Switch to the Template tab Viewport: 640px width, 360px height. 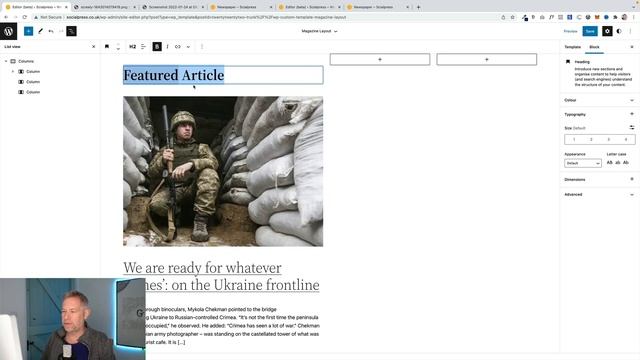pyautogui.click(x=572, y=47)
